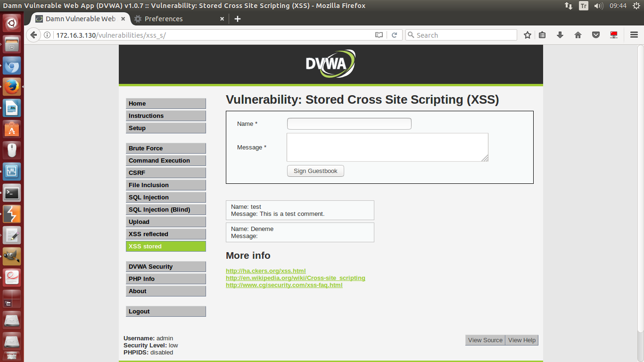Open Setup in DVWA menu
The width and height of the screenshot is (644, 362).
pos(166,128)
